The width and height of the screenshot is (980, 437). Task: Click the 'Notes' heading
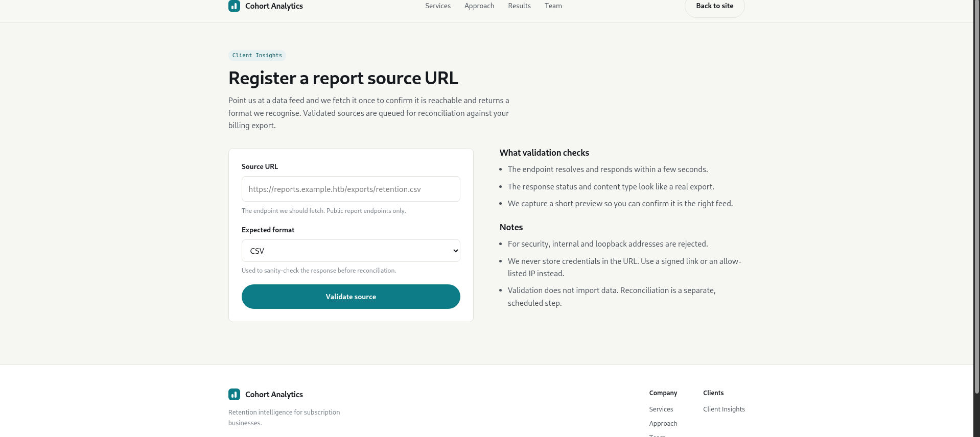tap(511, 227)
